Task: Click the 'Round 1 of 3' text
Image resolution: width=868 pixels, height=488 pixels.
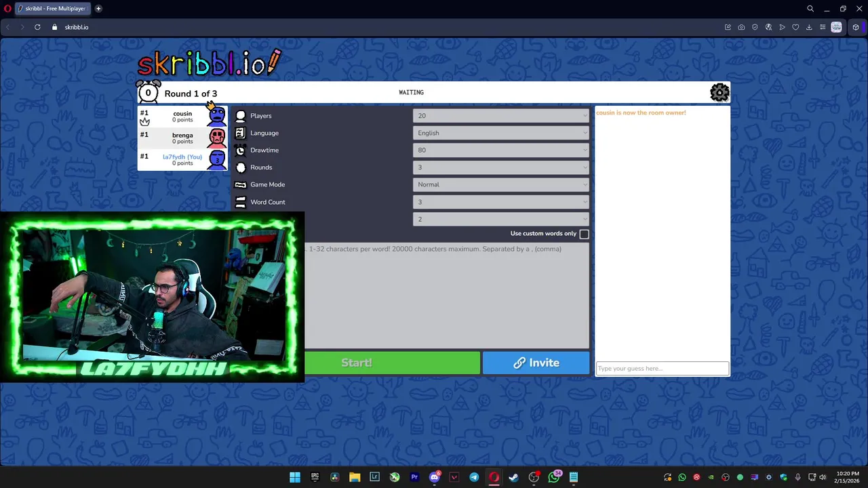Action: (191, 94)
